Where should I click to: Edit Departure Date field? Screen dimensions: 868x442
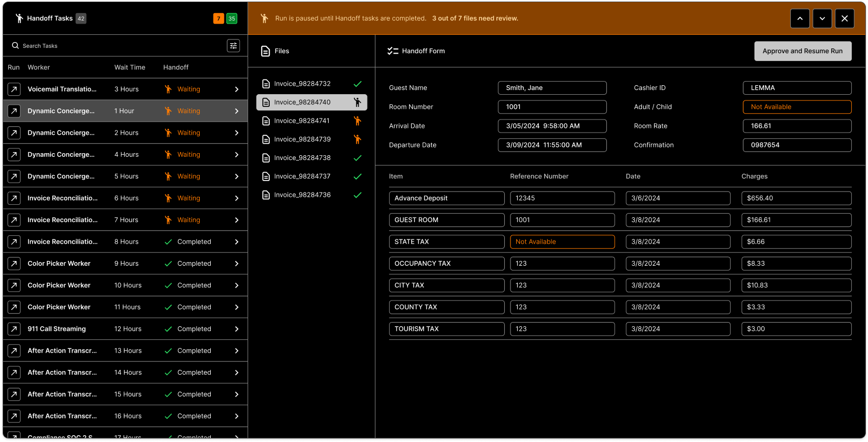[x=552, y=145]
